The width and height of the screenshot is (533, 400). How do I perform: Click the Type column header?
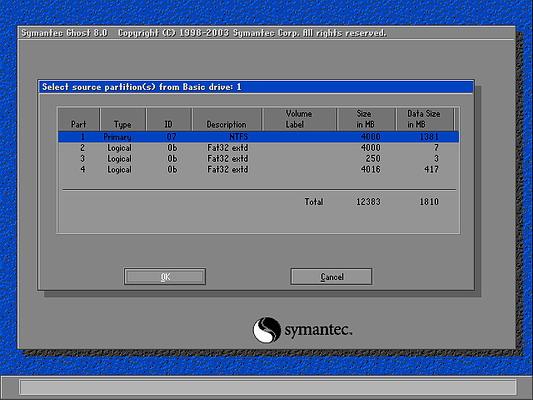pyautogui.click(x=123, y=119)
